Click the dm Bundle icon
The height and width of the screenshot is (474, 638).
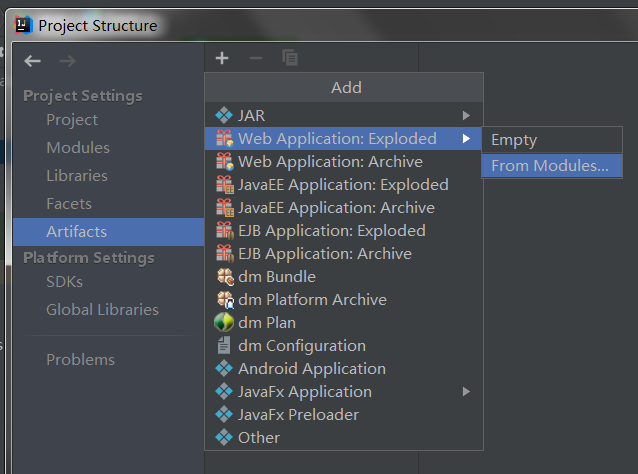click(225, 277)
